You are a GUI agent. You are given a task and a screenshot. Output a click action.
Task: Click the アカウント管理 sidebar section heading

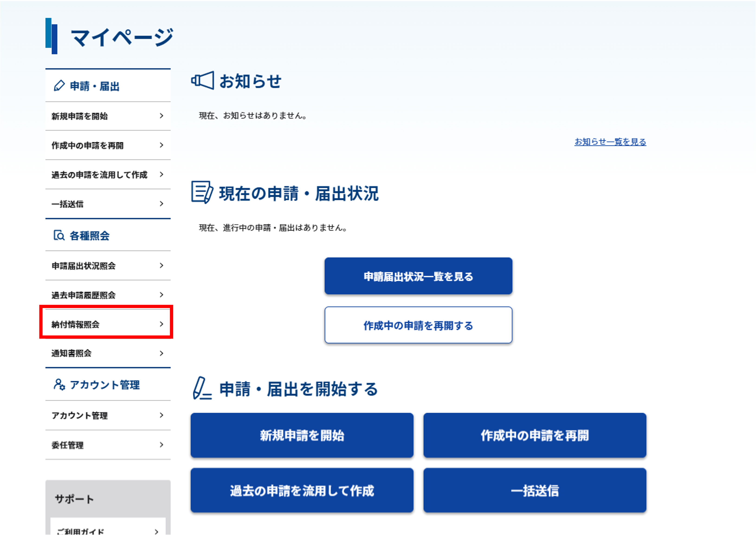click(x=105, y=385)
